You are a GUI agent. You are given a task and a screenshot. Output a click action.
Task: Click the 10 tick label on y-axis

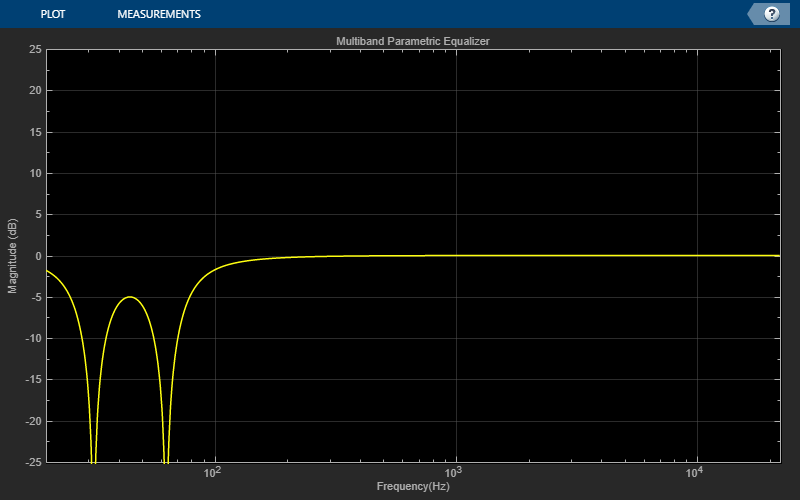point(35,173)
